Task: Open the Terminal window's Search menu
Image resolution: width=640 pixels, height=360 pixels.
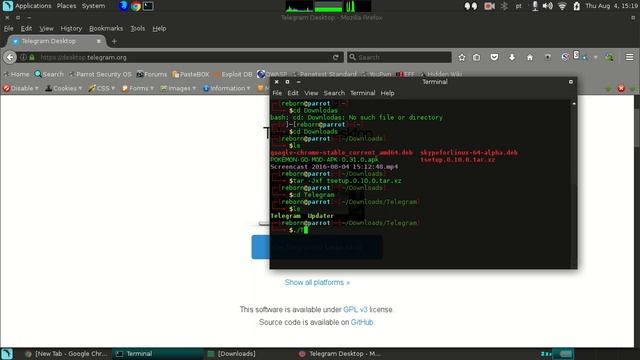Action: [x=334, y=93]
